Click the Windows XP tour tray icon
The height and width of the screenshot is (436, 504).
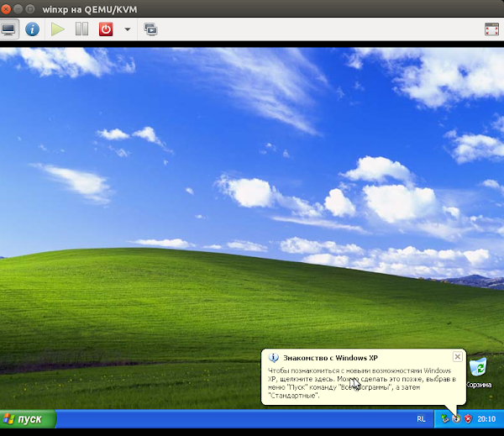(456, 418)
